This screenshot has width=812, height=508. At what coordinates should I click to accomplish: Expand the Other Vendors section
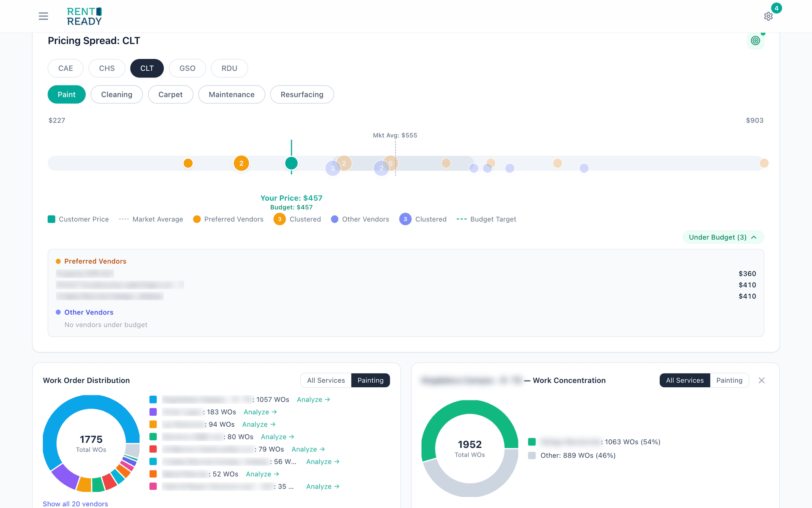click(89, 312)
